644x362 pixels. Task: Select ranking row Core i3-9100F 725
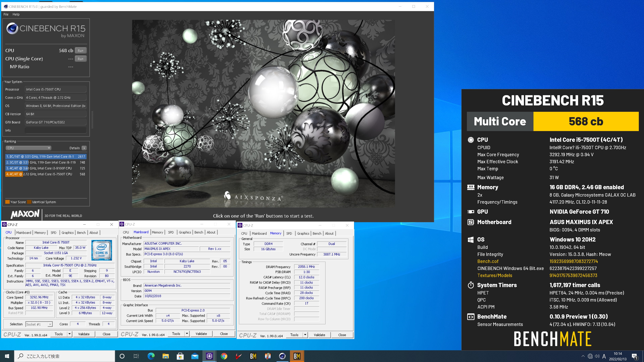click(x=46, y=168)
